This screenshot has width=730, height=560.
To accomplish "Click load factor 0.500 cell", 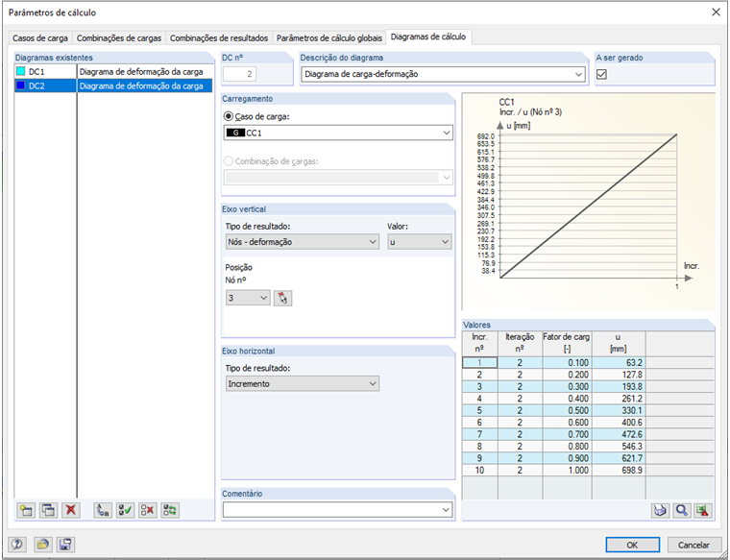I will click(x=567, y=410).
